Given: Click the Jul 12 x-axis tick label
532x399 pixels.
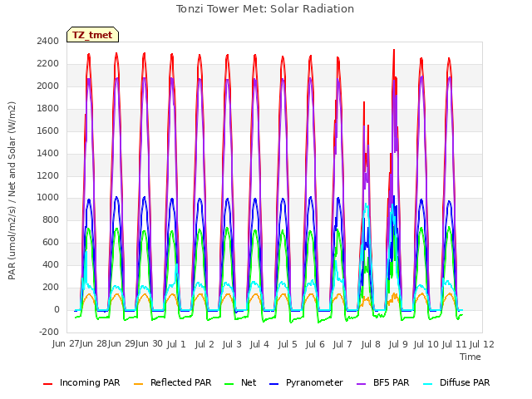Looking at the screenshot, I should (481, 344).
